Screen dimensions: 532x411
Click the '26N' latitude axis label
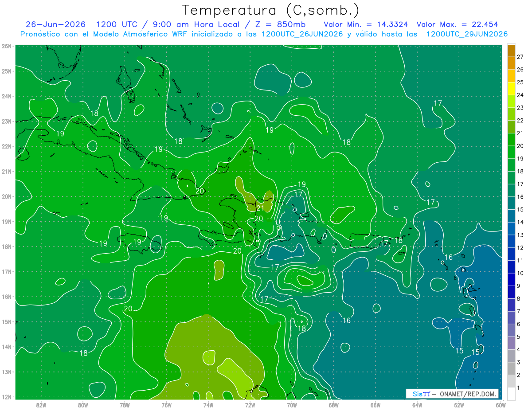[x=7, y=46]
